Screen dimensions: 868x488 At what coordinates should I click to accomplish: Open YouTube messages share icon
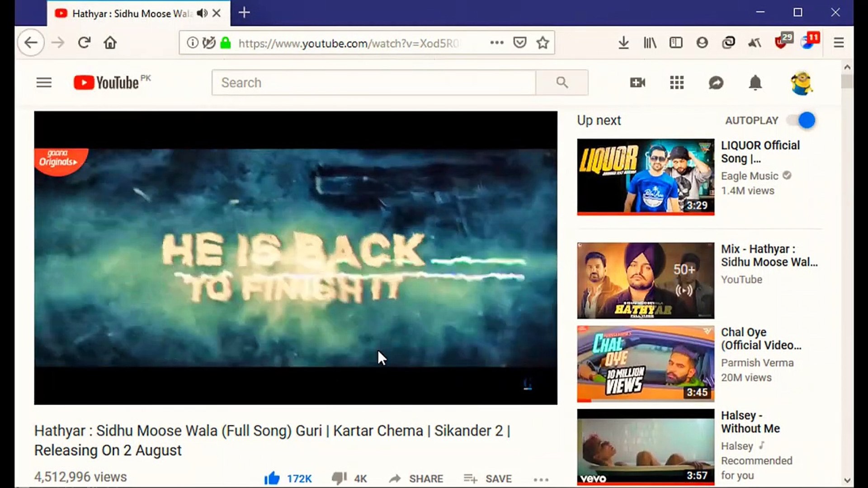716,83
